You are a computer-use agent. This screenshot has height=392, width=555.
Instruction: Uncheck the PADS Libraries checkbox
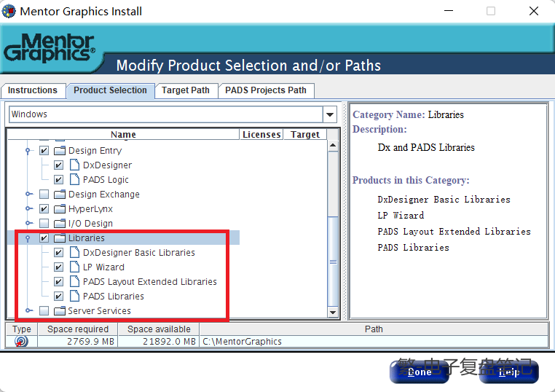point(58,296)
